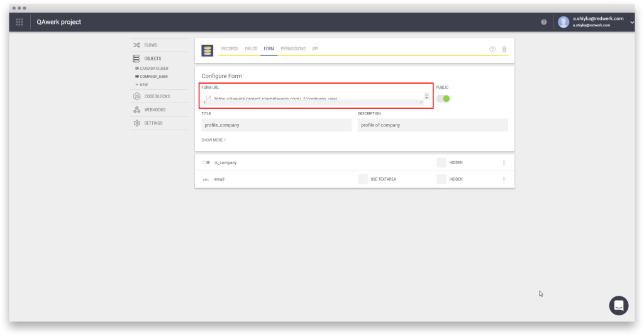
Task: Move the Form URL horizontal scrollbar right arrow
Action: (421, 103)
